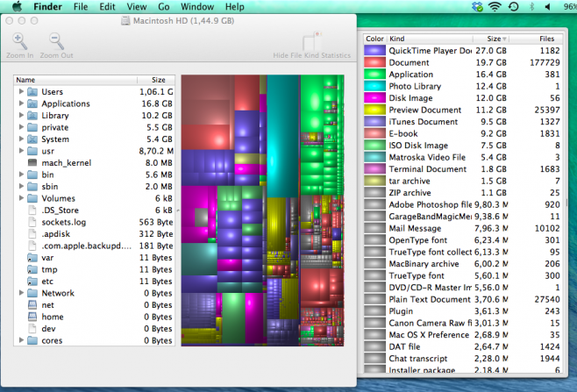Screen dimensions: 577x392
Task: Sort statistics by Files column header
Action: click(x=536, y=39)
